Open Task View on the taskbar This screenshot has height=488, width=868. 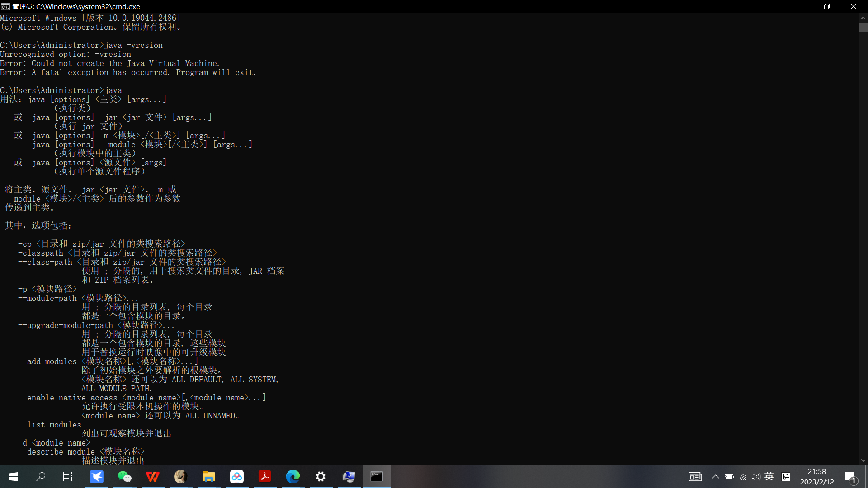tap(68, 476)
